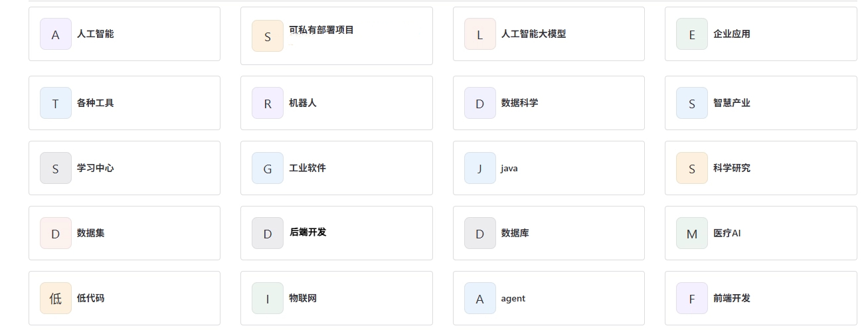Select the R icon beside 机器人
This screenshot has height=332, width=868.
click(x=268, y=103)
